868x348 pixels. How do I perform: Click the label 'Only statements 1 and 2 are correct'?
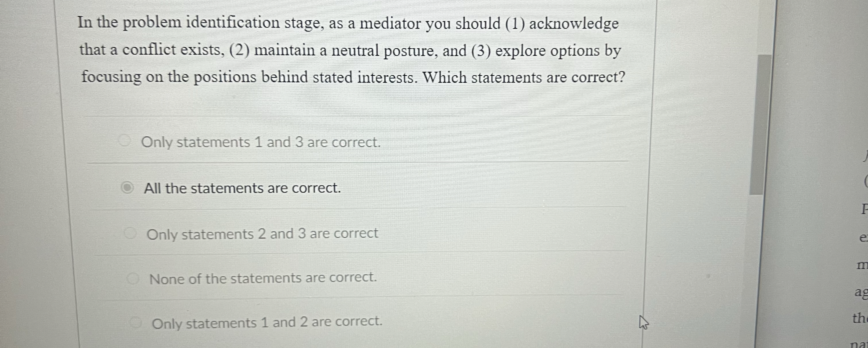click(x=266, y=323)
